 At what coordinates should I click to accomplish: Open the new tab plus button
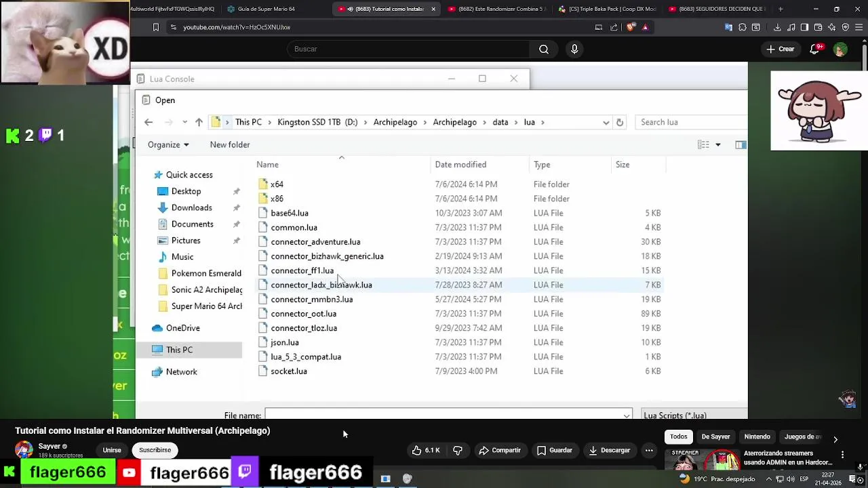pyautogui.click(x=781, y=9)
